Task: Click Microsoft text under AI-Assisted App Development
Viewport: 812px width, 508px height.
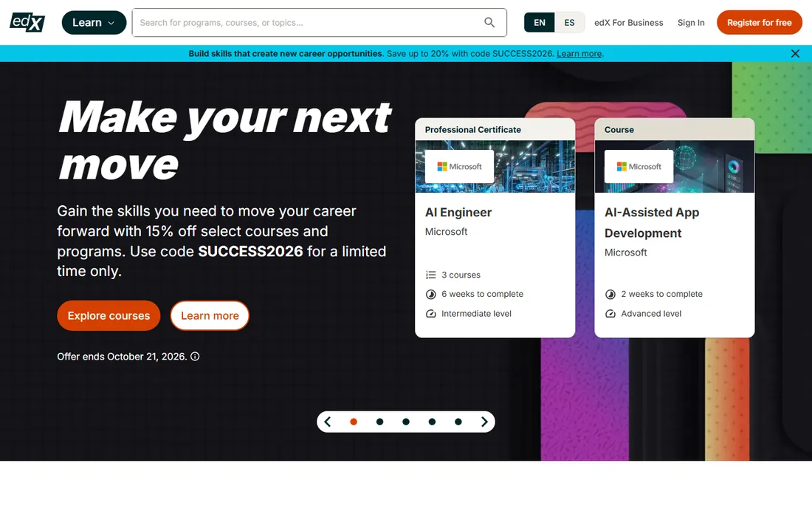Action: coord(625,253)
